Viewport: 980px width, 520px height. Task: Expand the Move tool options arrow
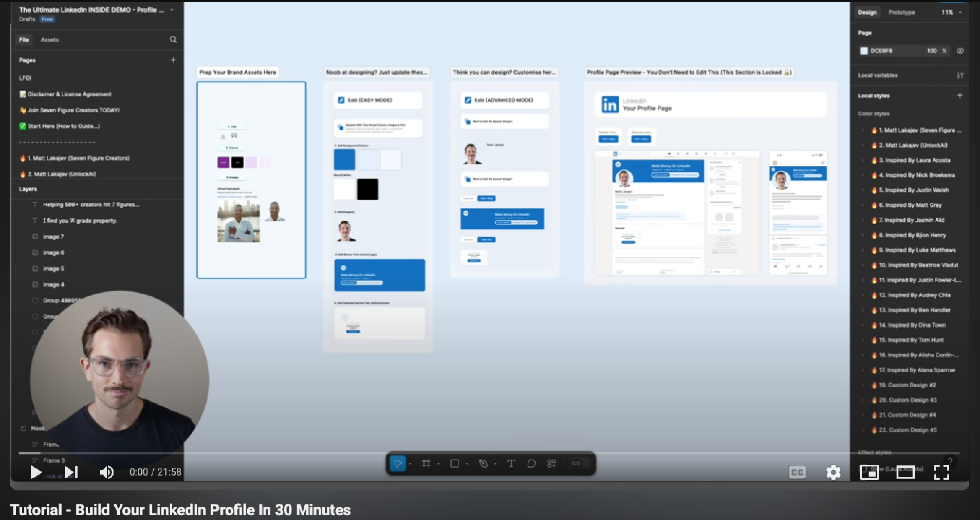pyautogui.click(x=410, y=463)
